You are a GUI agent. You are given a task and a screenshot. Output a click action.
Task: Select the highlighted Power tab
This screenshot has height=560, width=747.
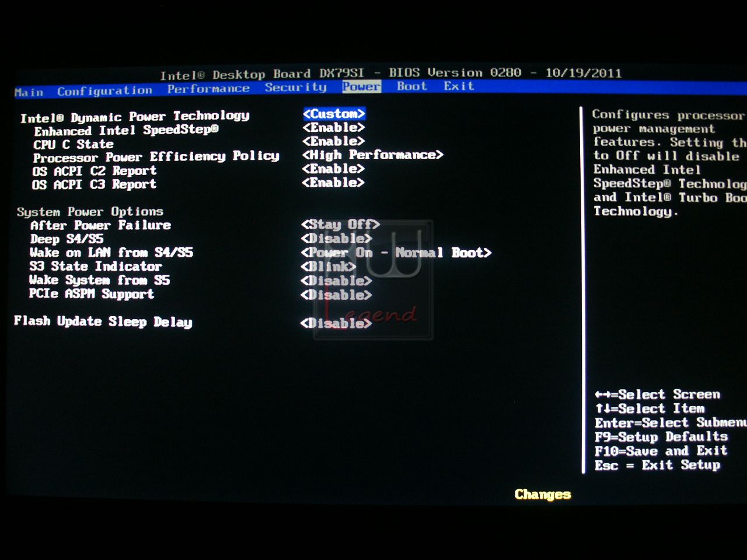pyautogui.click(x=361, y=86)
